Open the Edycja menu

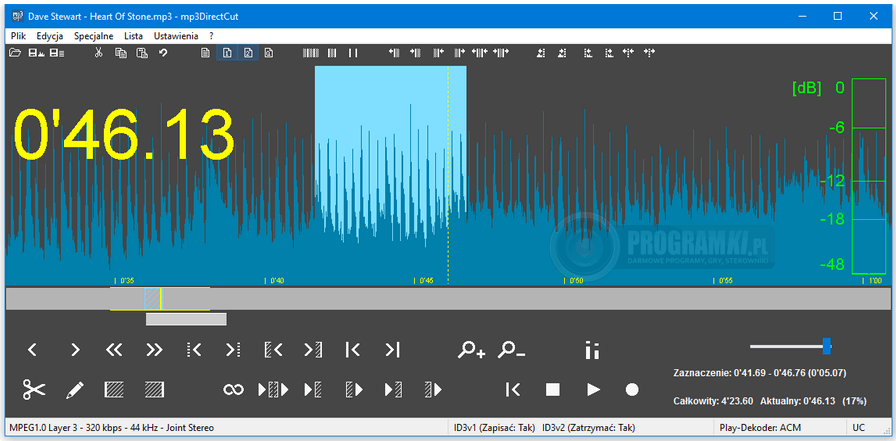(49, 35)
